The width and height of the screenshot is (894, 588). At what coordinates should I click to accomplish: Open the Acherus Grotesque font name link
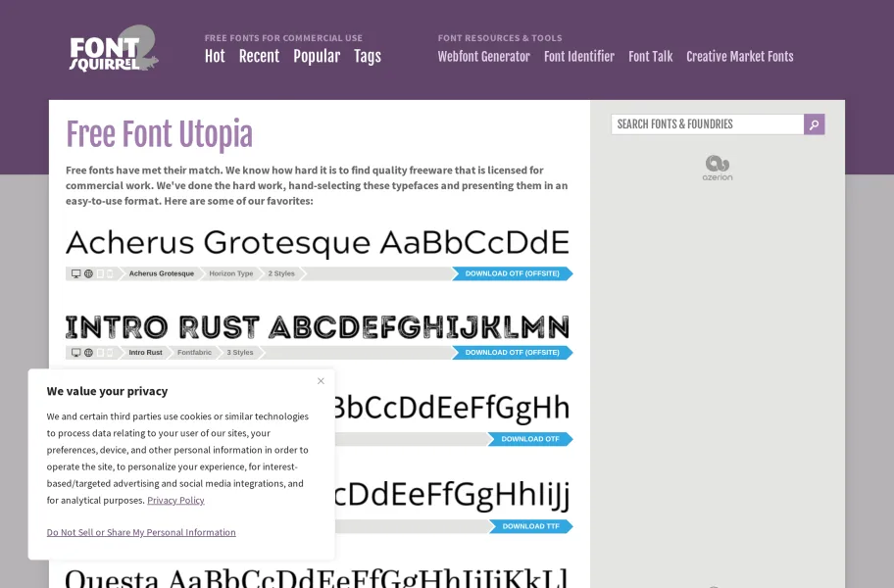pyautogui.click(x=162, y=273)
